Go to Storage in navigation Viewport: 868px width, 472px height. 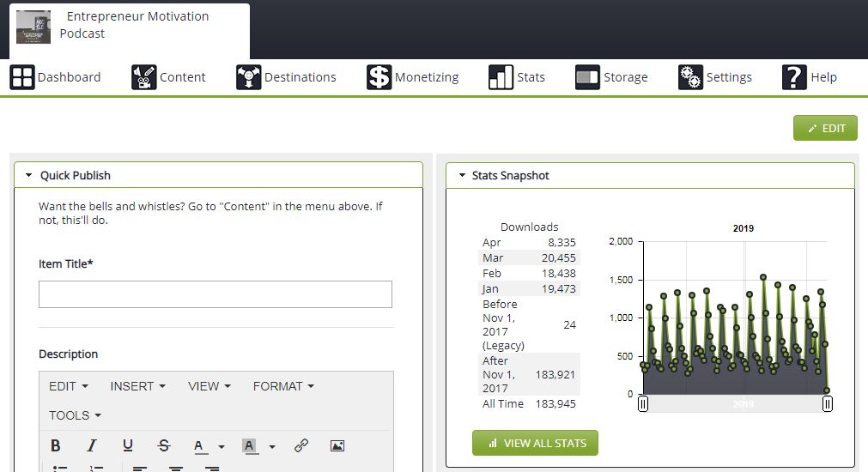coord(626,77)
